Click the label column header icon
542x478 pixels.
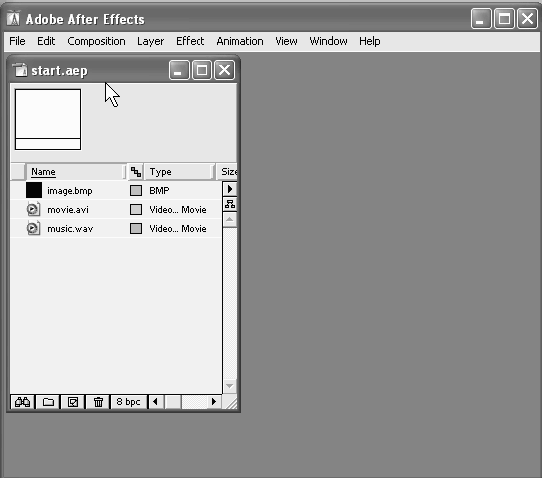(136, 172)
